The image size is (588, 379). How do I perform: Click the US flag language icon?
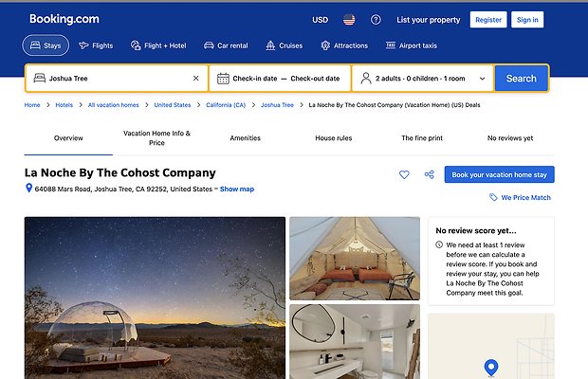tap(349, 19)
